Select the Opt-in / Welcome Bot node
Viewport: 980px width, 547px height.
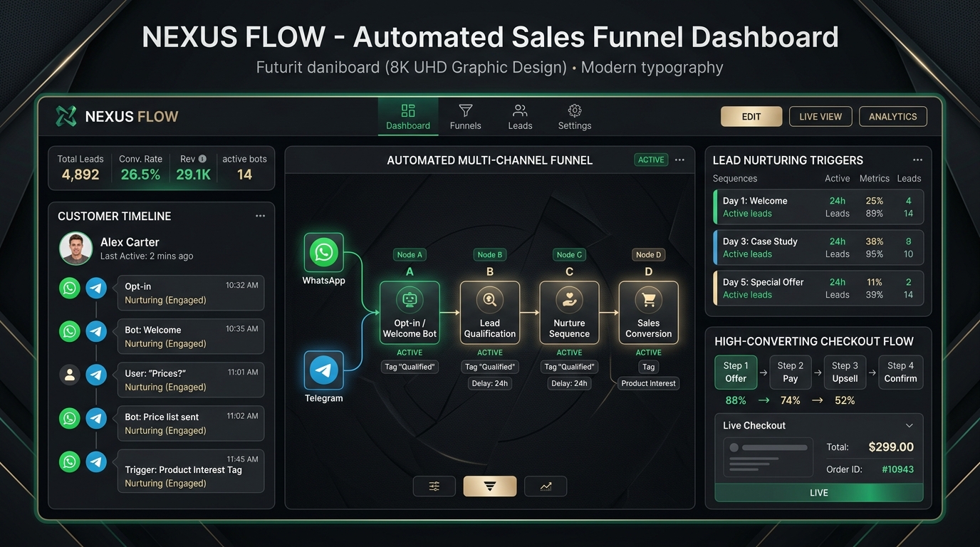click(x=410, y=313)
